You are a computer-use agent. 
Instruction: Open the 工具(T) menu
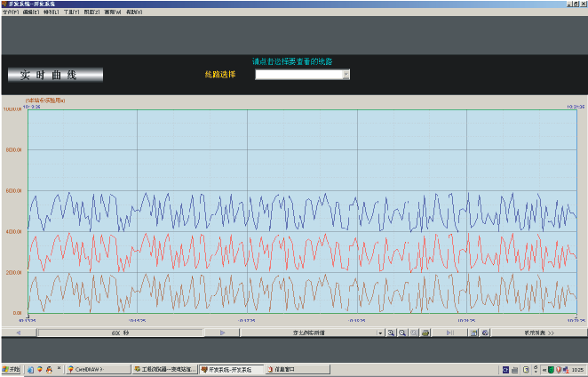70,12
